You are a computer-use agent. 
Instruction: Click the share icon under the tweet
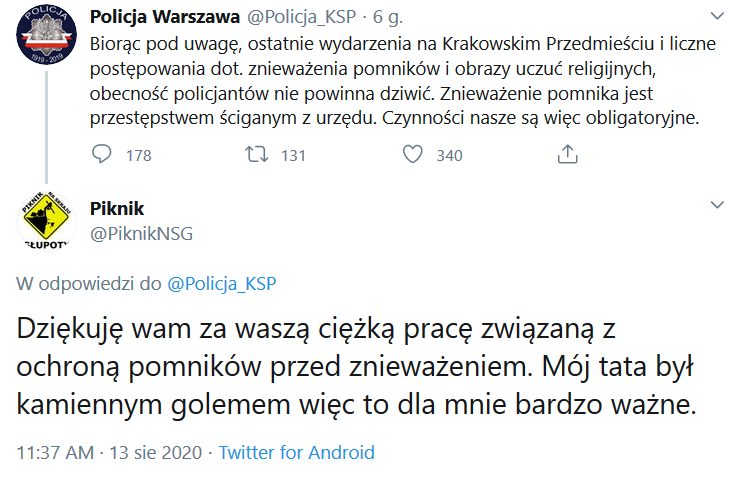point(566,155)
